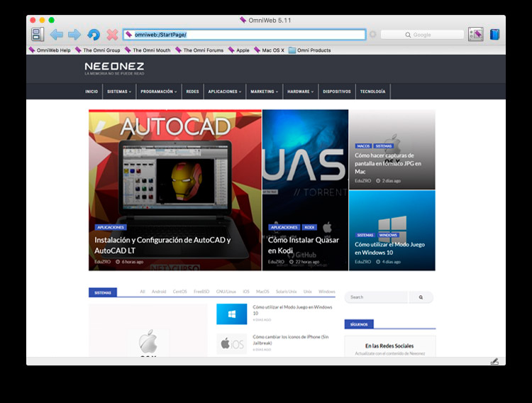This screenshot has height=403, width=532.
Task: Open The Omni Group bookmark
Action: click(98, 50)
